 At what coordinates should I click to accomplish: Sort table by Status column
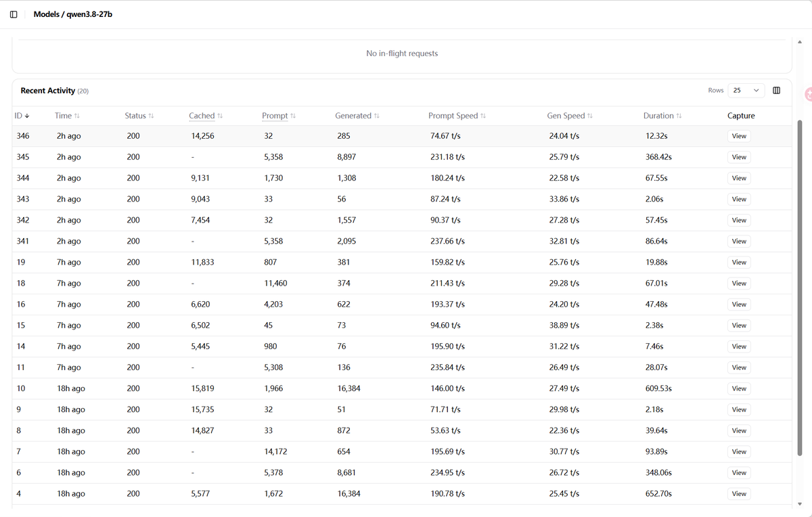point(139,116)
